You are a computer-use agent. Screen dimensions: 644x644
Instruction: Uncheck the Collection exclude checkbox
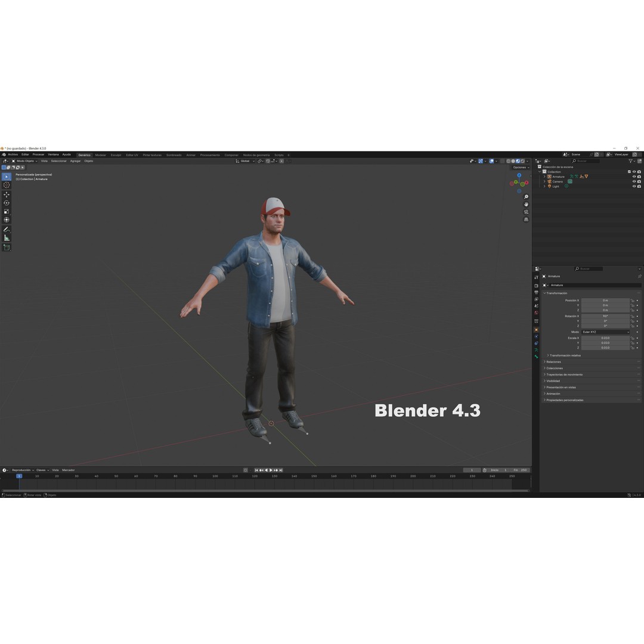[x=629, y=172]
